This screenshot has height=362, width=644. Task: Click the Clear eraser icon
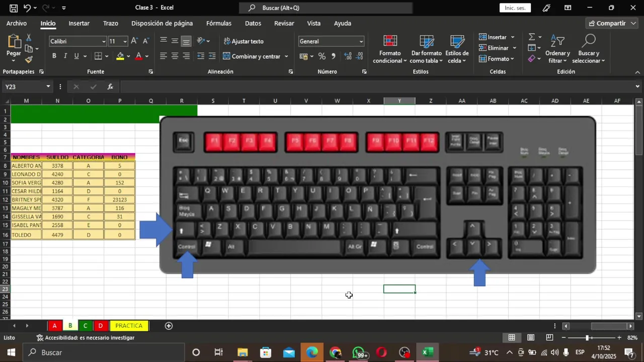(532, 59)
